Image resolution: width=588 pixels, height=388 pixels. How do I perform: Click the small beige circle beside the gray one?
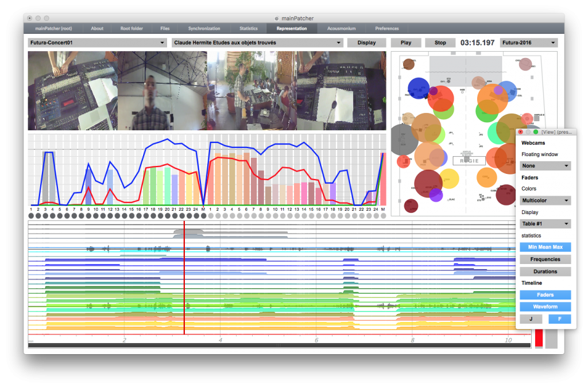click(x=408, y=118)
